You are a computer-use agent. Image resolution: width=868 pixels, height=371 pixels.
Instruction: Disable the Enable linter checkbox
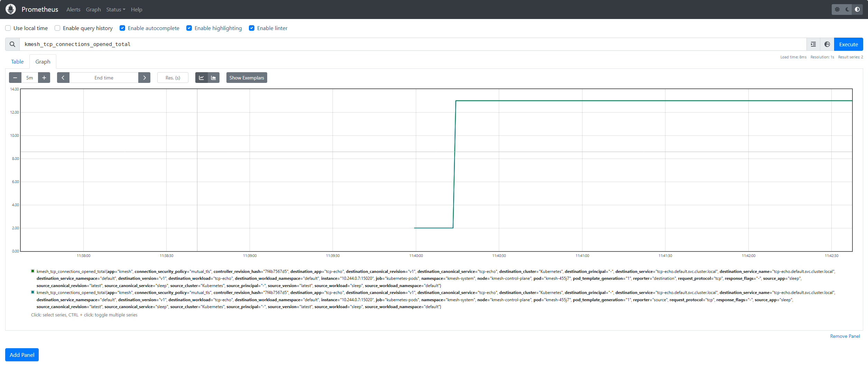pyautogui.click(x=252, y=28)
